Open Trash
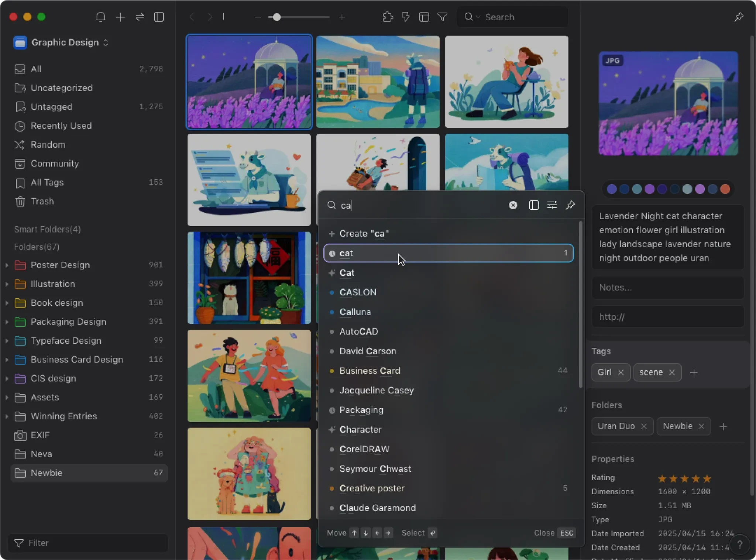756x560 pixels. [x=89, y=201]
